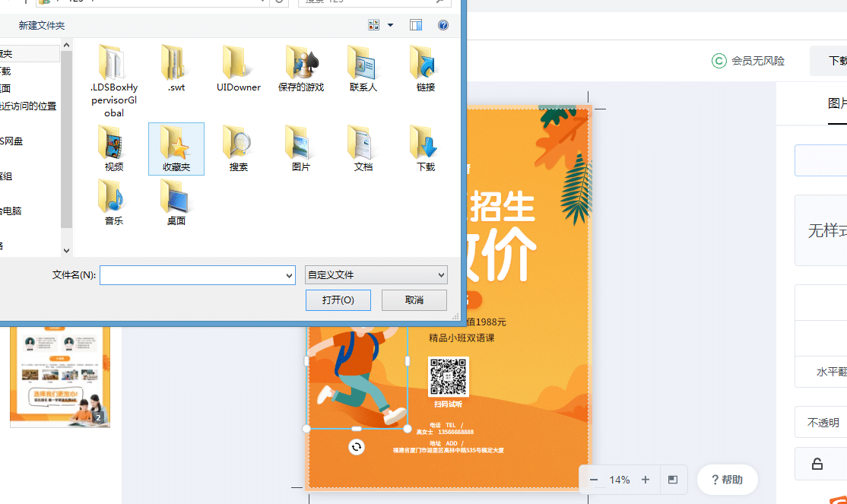Click the 不透明 opacity control
The width and height of the screenshot is (847, 504).
click(823, 423)
